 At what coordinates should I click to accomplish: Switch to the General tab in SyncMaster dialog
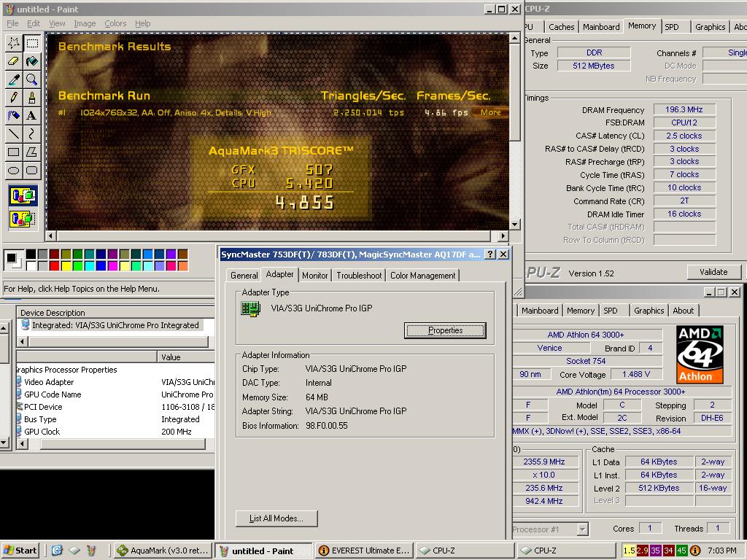click(x=244, y=275)
